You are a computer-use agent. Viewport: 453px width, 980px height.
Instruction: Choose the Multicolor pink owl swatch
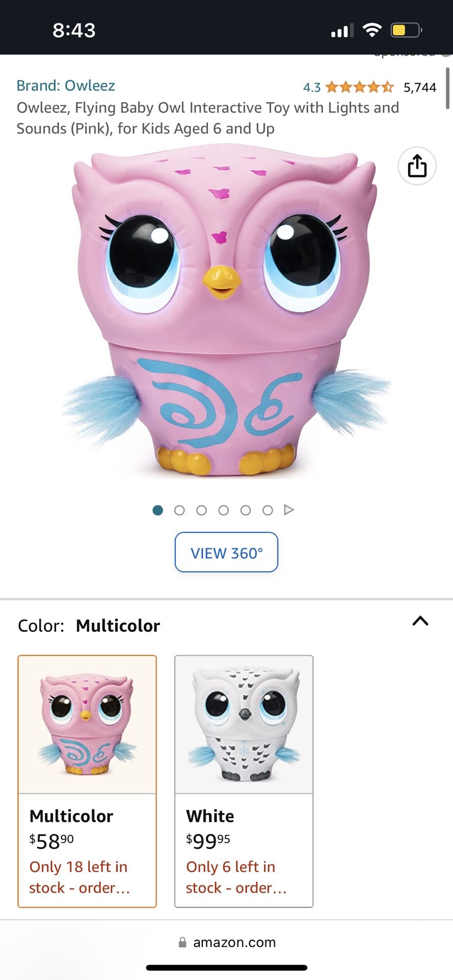tap(87, 781)
